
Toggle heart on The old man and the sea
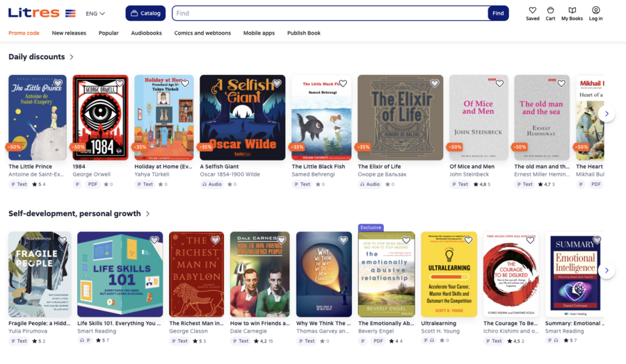tap(561, 83)
